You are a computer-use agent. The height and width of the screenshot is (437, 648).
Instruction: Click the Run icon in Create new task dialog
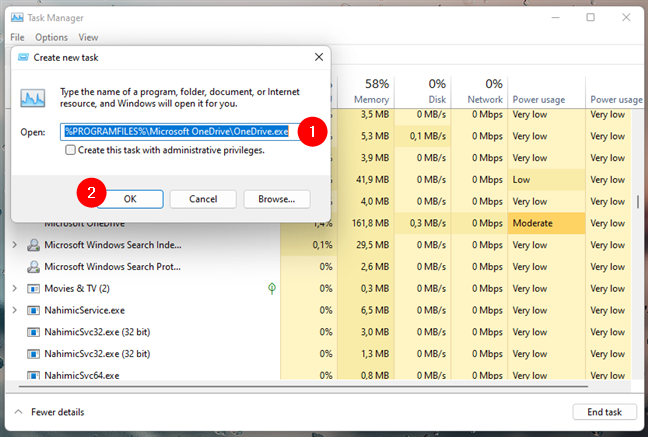pyautogui.click(x=33, y=95)
